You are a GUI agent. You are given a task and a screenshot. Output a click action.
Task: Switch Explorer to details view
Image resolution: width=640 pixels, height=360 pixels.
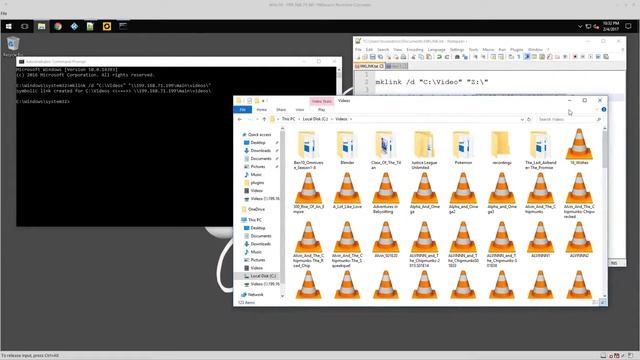tap(596, 302)
